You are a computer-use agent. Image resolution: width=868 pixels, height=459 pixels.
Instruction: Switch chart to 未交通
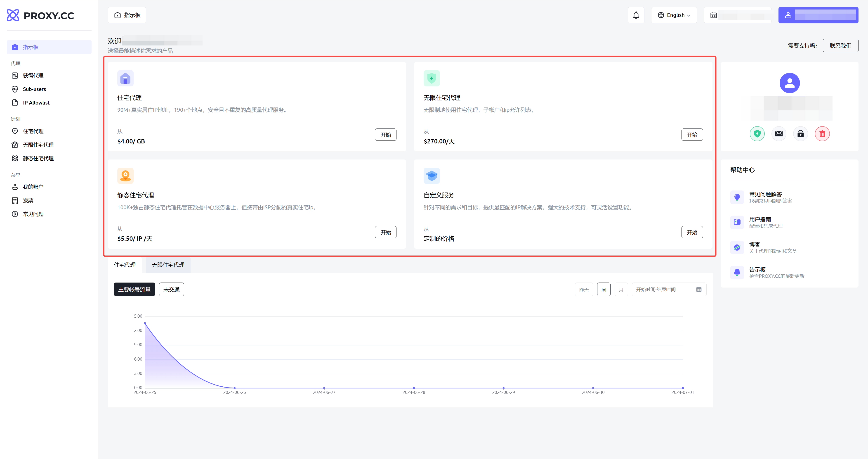(172, 289)
